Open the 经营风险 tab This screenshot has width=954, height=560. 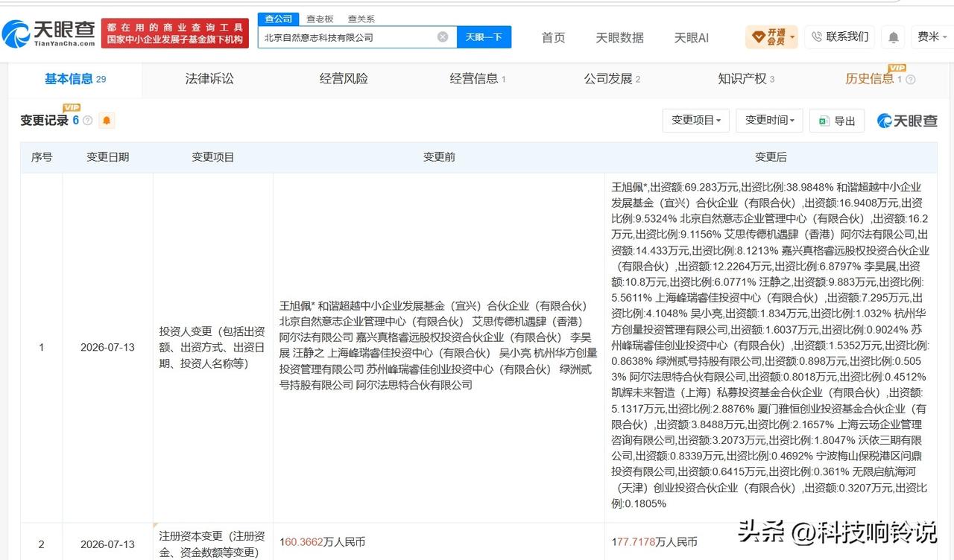point(344,78)
